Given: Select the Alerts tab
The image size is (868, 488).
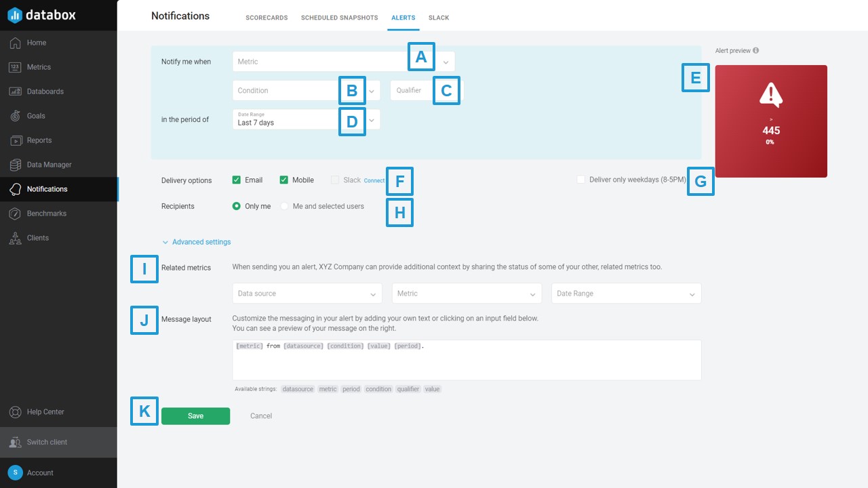Looking at the screenshot, I should click(403, 18).
